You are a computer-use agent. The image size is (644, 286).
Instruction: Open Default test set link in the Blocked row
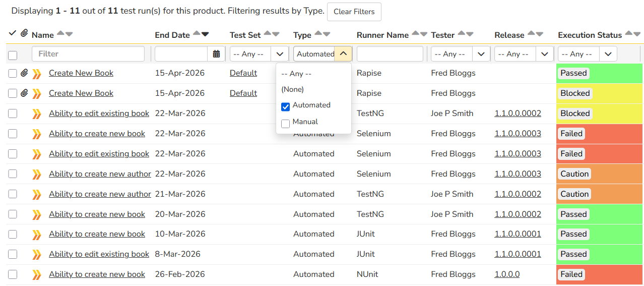pos(243,93)
